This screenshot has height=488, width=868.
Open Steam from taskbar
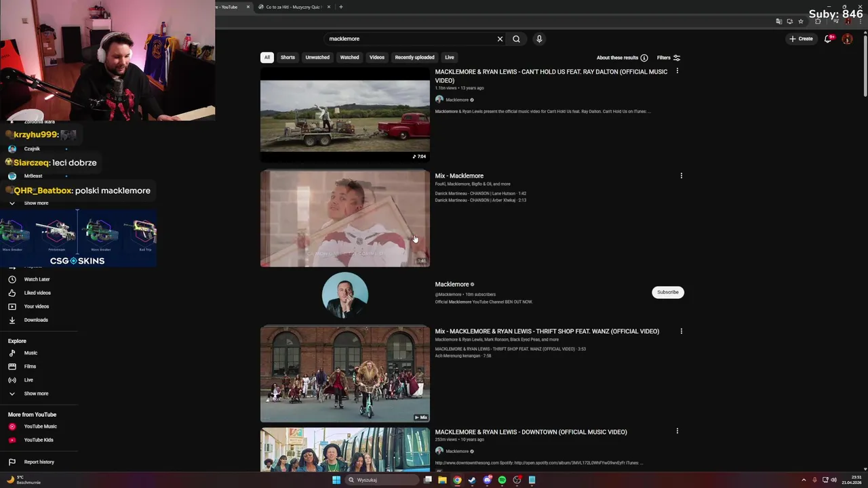click(472, 480)
